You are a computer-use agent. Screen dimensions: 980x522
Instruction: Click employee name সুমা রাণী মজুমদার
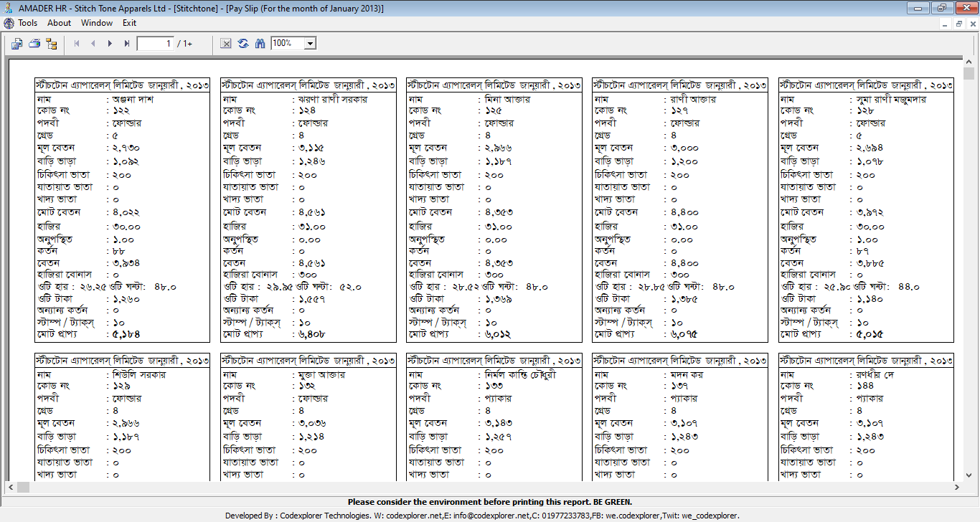(891, 100)
